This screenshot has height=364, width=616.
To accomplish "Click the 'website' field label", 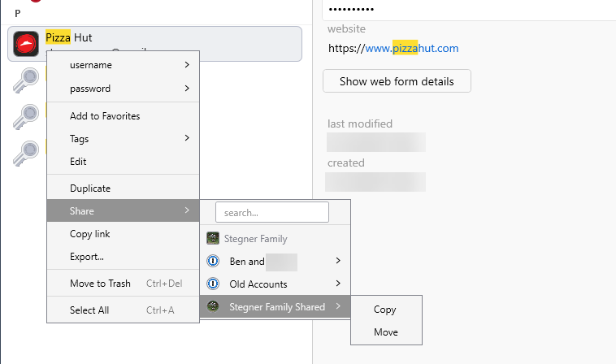I will [346, 28].
